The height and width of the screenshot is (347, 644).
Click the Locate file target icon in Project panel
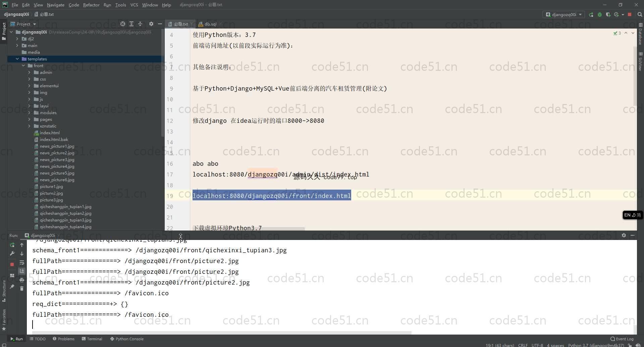[123, 24]
